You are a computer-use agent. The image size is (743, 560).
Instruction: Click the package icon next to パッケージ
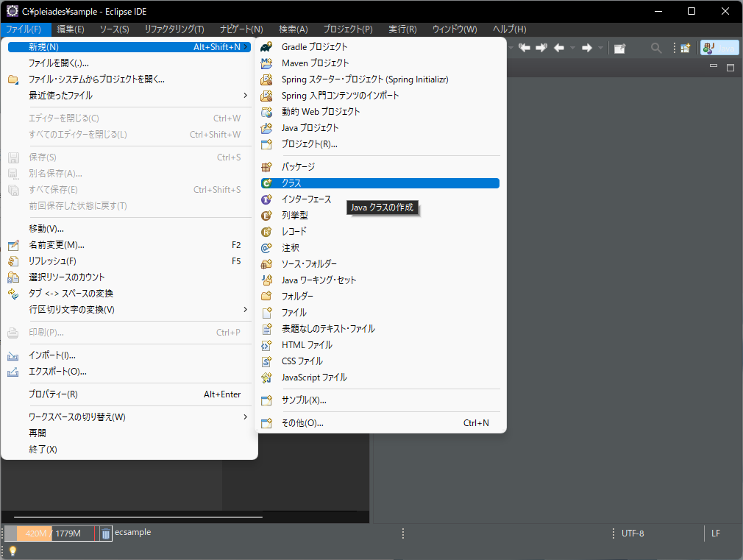point(267,167)
